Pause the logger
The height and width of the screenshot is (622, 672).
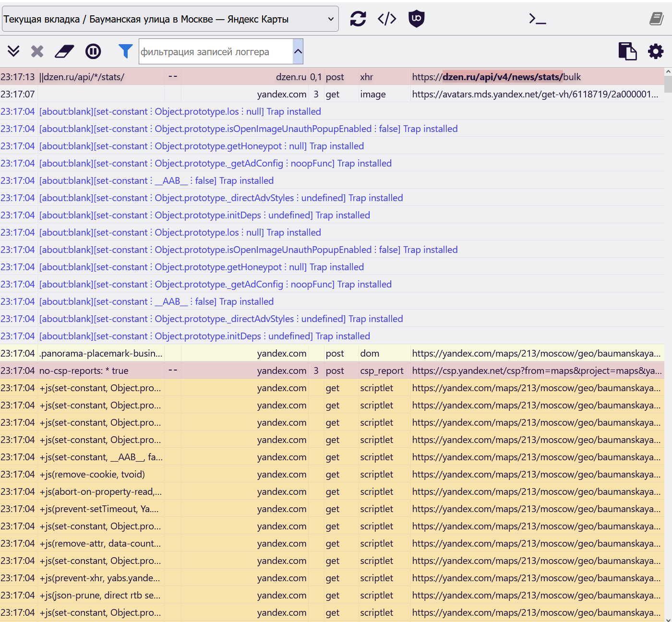pyautogui.click(x=93, y=51)
